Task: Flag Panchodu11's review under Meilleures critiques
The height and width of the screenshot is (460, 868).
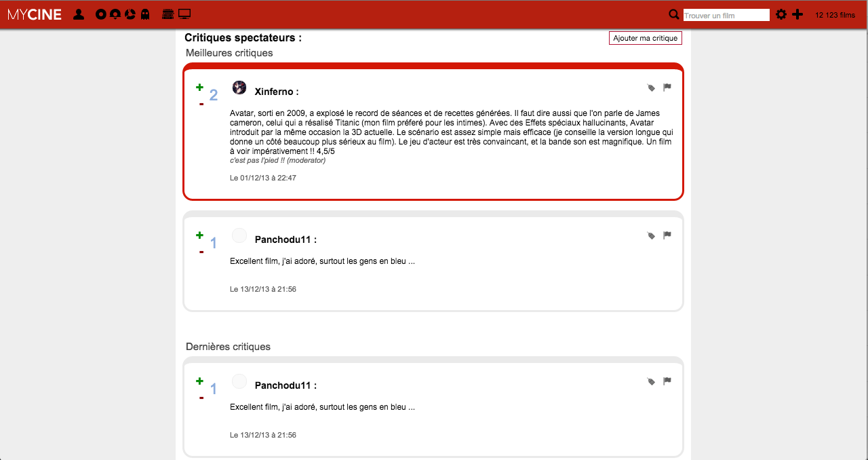Action: tap(667, 235)
